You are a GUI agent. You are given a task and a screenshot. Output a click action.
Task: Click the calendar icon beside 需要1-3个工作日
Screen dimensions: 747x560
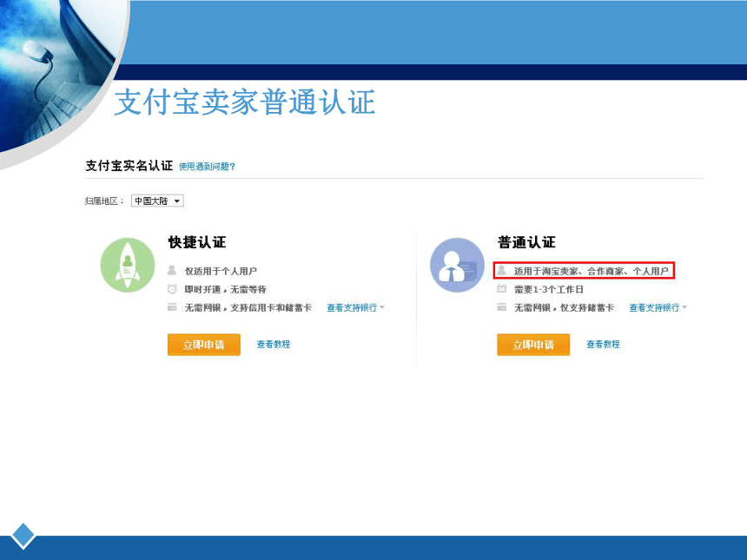pyautogui.click(x=502, y=288)
